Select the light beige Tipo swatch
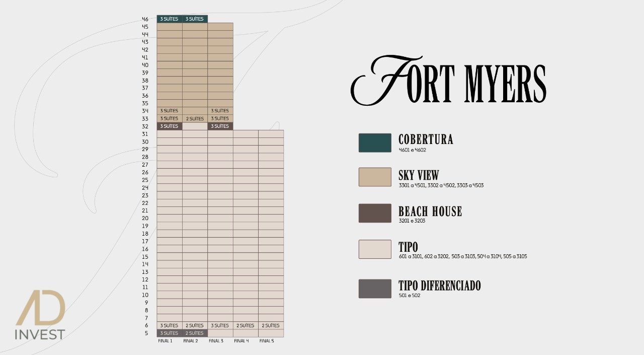644x355 pixels. click(375, 249)
